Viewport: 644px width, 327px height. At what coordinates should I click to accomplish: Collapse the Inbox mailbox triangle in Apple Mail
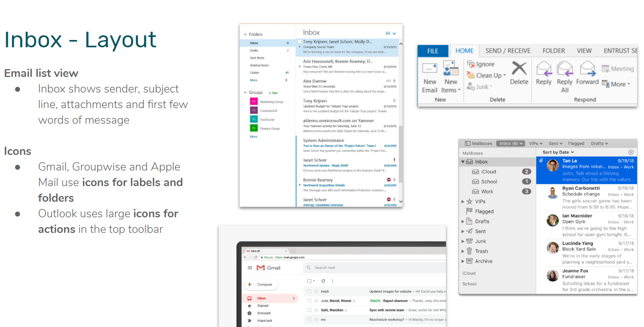click(463, 162)
